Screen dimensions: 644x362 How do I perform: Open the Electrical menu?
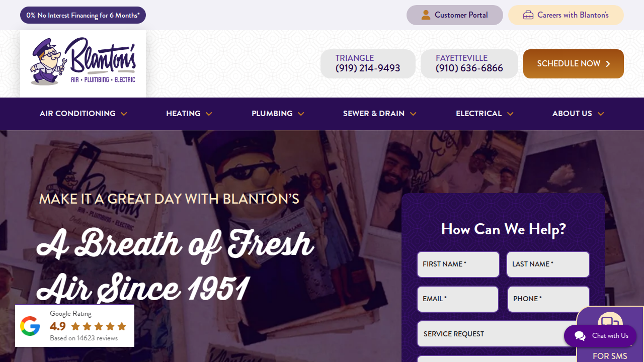[485, 114]
